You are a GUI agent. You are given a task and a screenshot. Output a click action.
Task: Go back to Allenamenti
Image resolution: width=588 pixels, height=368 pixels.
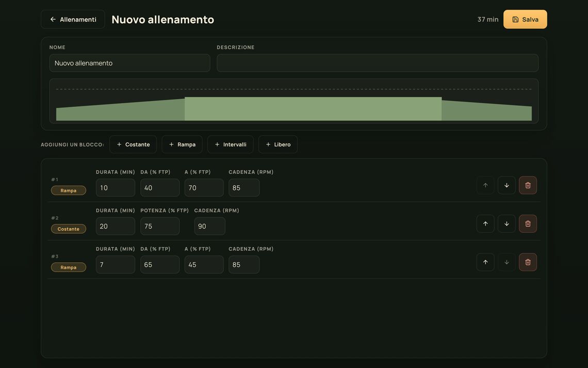pos(73,19)
